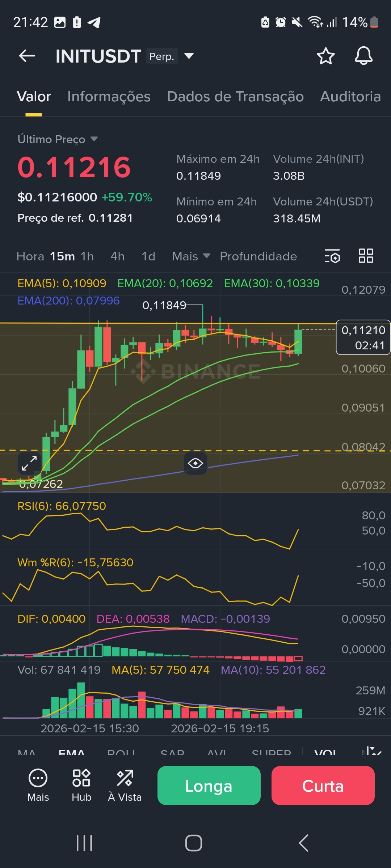Viewport: 391px width, 868px height.
Task: Tap Android recent apps button
Action: pyautogui.click(x=84, y=843)
